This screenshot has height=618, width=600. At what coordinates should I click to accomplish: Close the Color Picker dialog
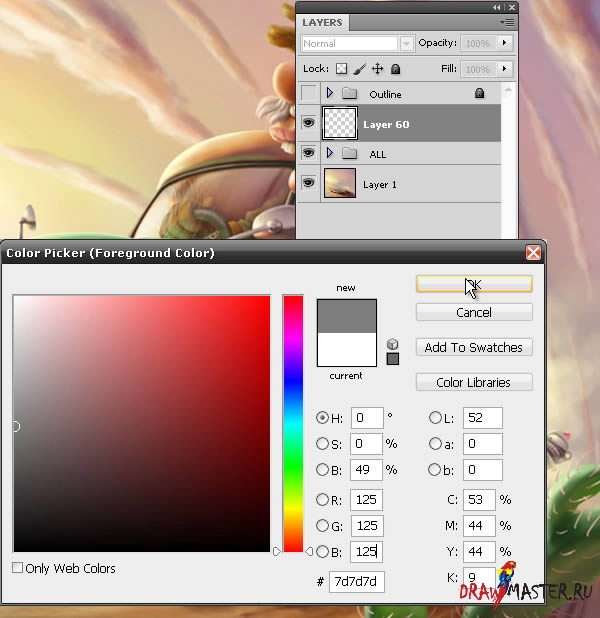(x=533, y=252)
